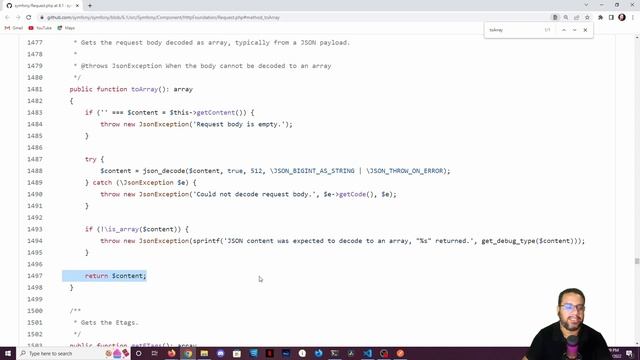Switch to Chrome on the taskbar
Viewport: 640px width, 360px height.
[188, 353]
